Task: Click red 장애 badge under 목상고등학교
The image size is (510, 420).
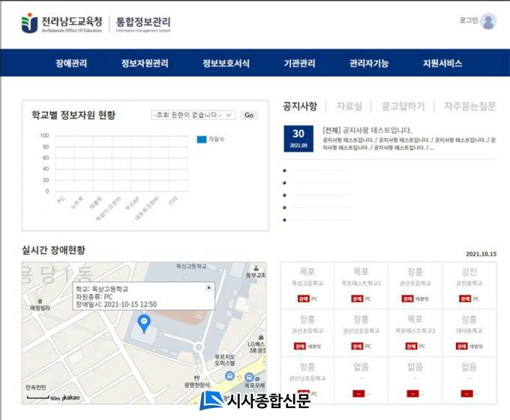Action: (x=304, y=298)
